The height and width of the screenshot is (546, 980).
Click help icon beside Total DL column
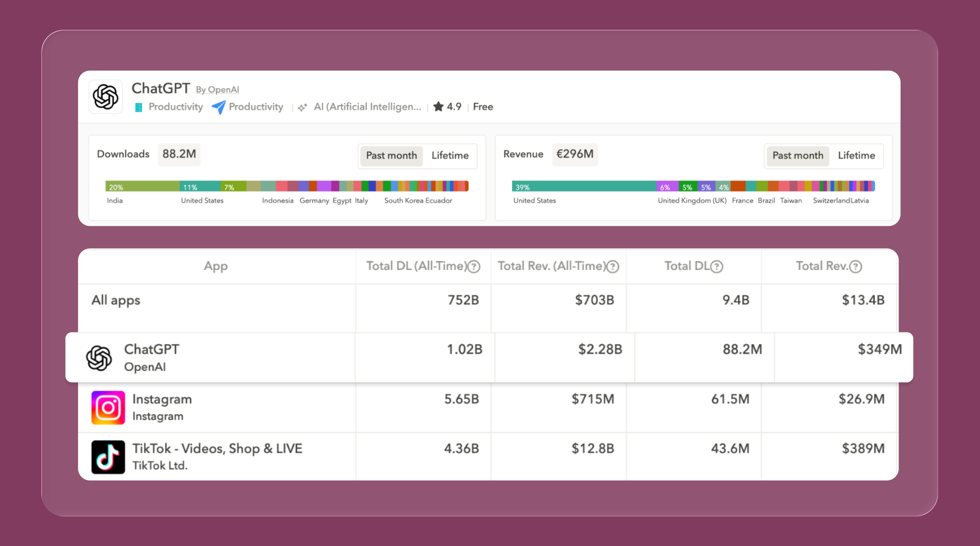717,267
